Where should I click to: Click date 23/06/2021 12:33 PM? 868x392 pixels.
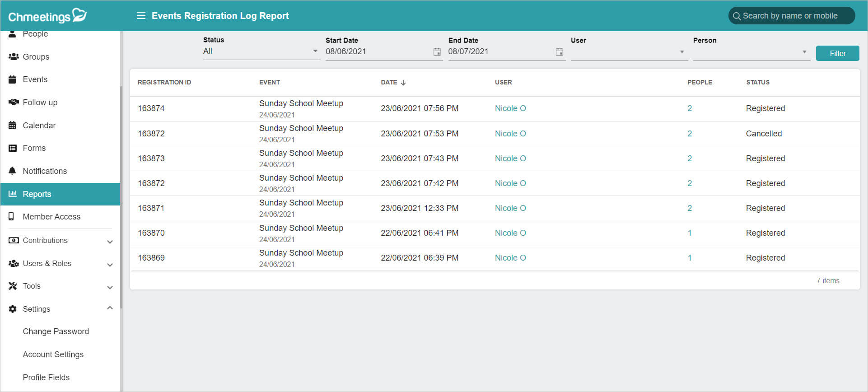pos(420,208)
